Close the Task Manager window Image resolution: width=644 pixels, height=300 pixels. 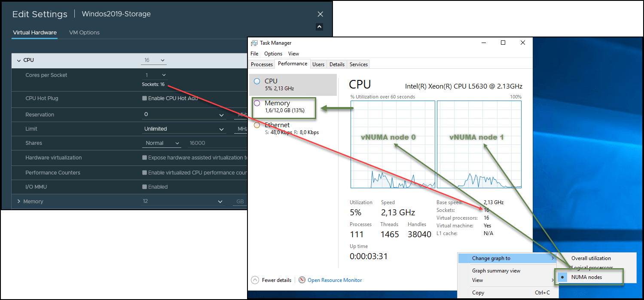(x=522, y=43)
